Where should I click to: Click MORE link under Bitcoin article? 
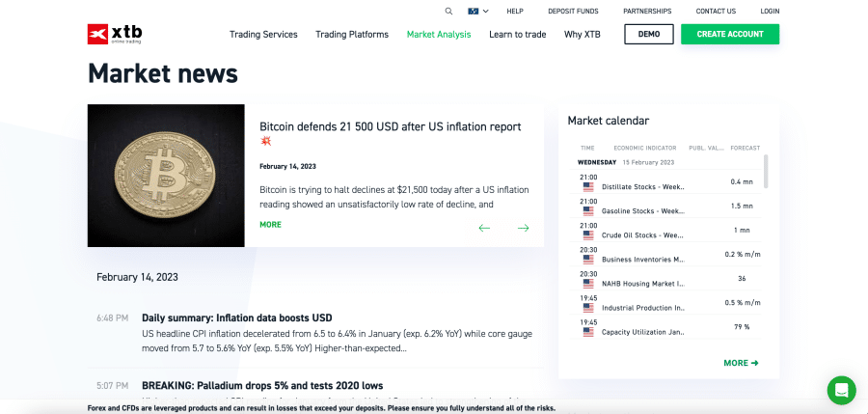[271, 225]
